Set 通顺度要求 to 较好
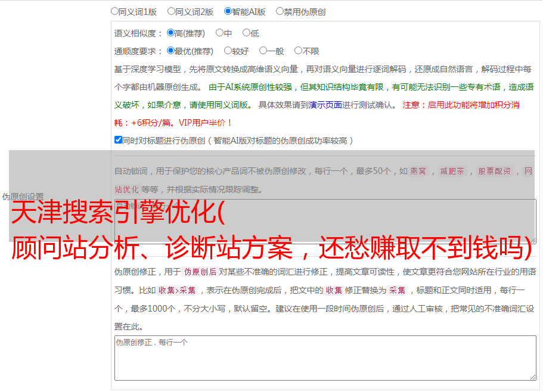This screenshot has width=543, height=392. (x=228, y=51)
